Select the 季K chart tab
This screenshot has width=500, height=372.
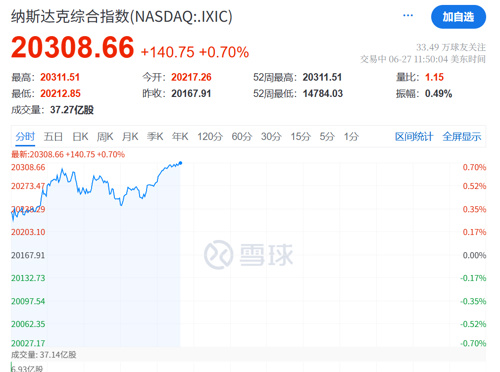click(155, 136)
